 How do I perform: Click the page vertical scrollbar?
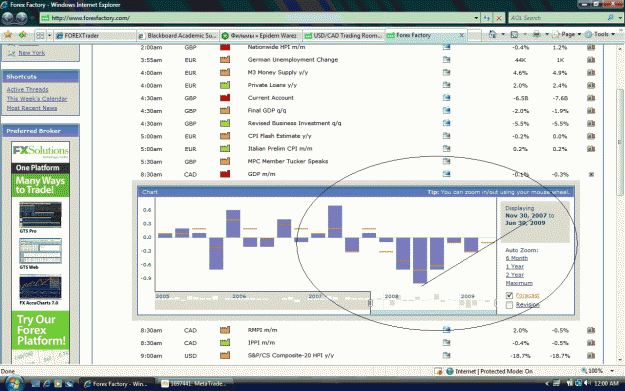[x=619, y=203]
